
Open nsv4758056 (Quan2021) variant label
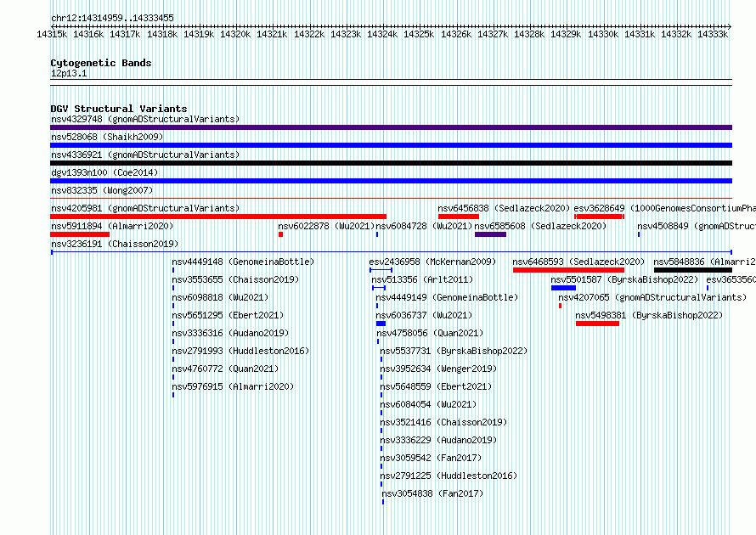(x=430, y=333)
